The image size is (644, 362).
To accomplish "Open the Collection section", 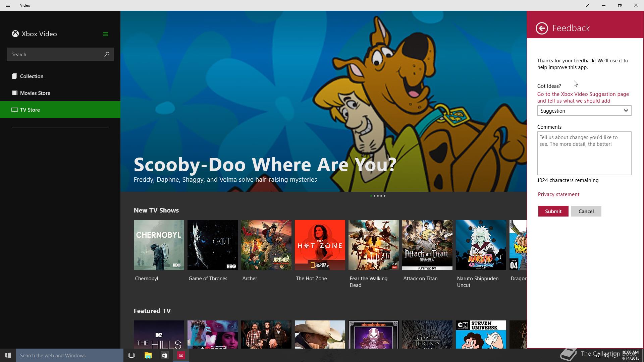I will click(x=60, y=76).
